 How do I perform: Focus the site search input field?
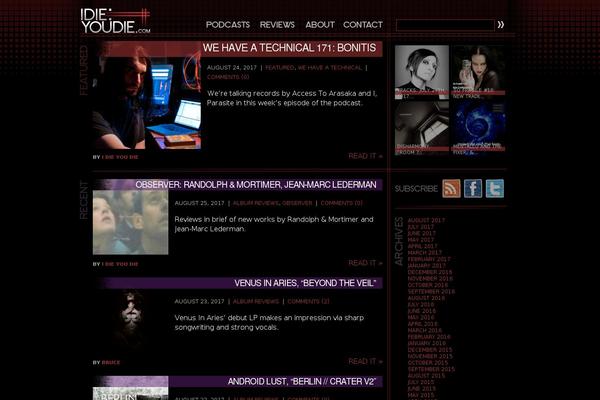pos(445,25)
